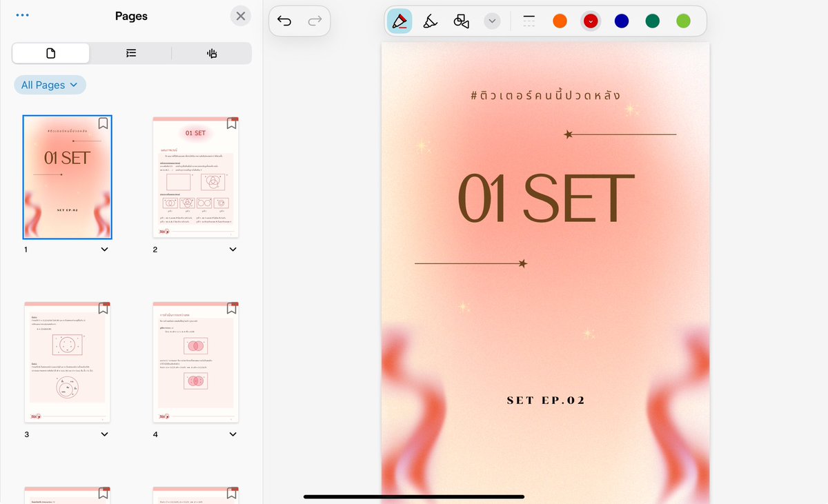Choose the light green pen color
The height and width of the screenshot is (504, 828).
click(x=683, y=21)
